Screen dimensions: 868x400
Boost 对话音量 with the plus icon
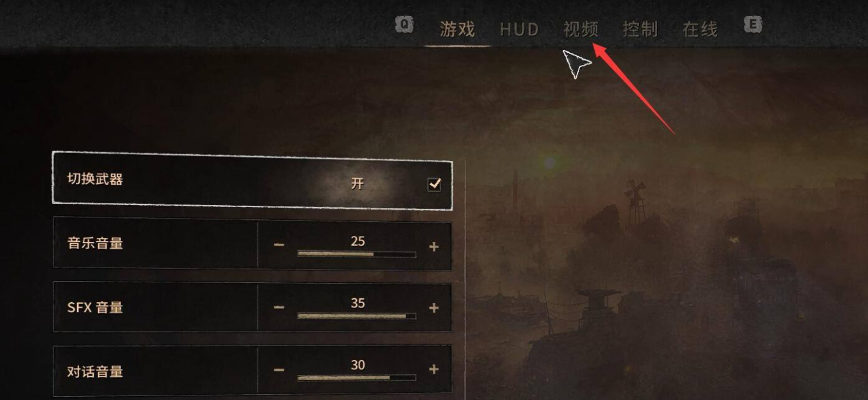434,369
